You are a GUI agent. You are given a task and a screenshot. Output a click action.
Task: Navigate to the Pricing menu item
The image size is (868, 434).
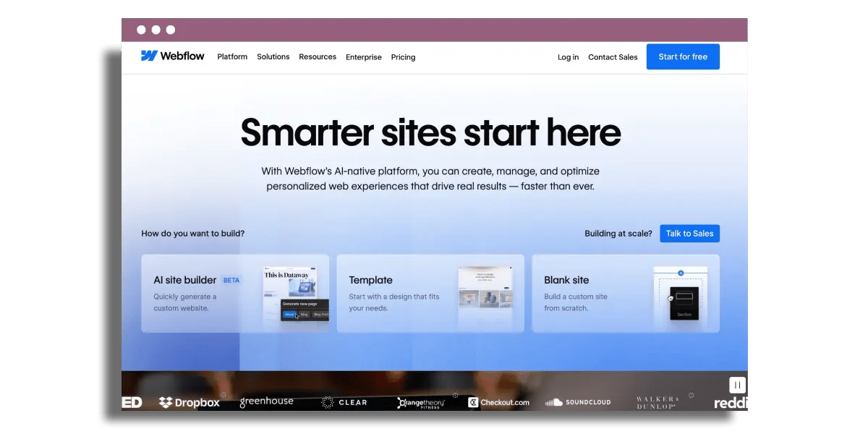[x=403, y=57]
